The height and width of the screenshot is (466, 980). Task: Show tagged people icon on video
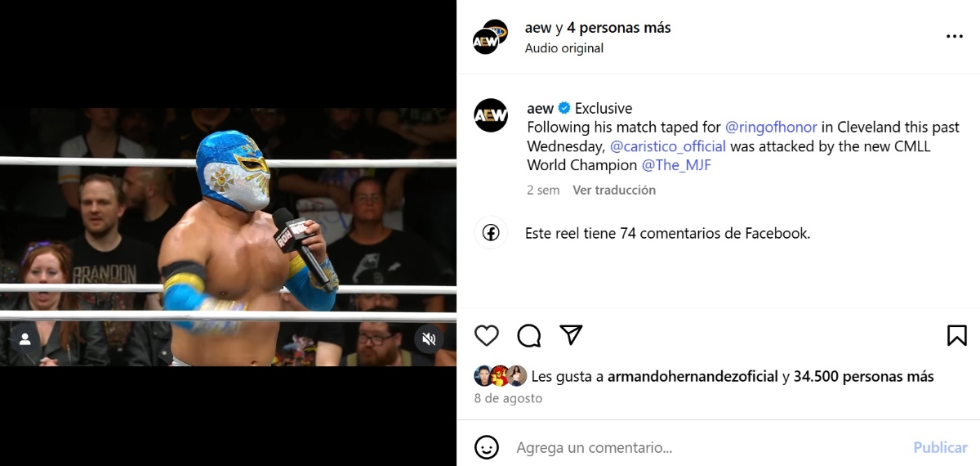pyautogui.click(x=25, y=338)
